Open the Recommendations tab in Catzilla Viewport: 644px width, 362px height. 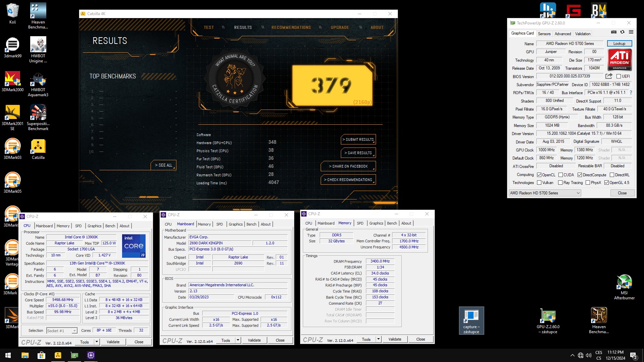click(x=291, y=27)
